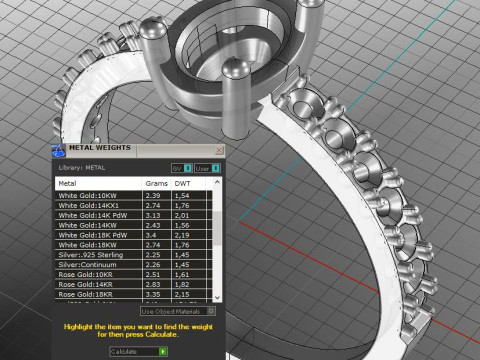Click the 2,15 DWT value for 18KR
This screenshot has width=480, height=360.
click(x=182, y=294)
